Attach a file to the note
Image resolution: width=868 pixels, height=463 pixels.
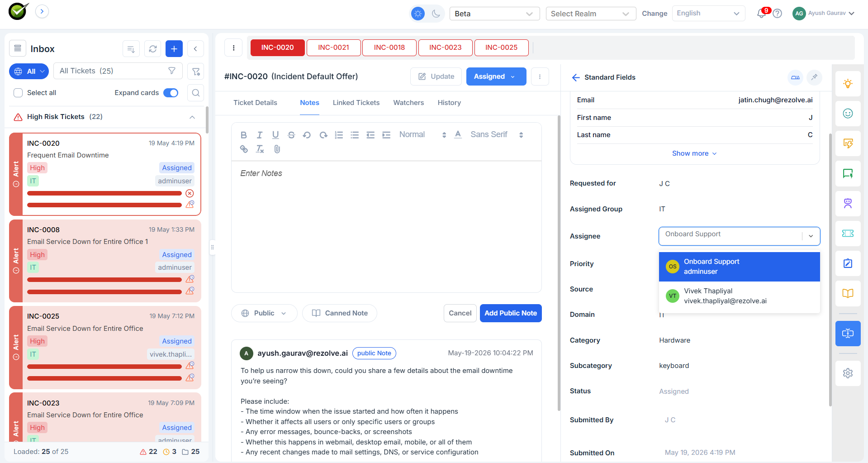pyautogui.click(x=277, y=149)
